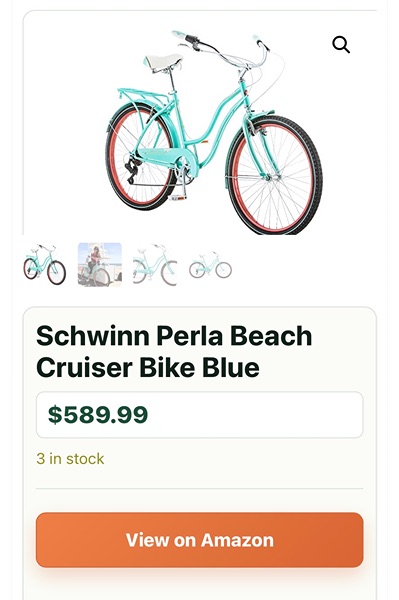Select the third thumbnail with cropped side view
Screen dimensions: 399x600
tap(155, 264)
